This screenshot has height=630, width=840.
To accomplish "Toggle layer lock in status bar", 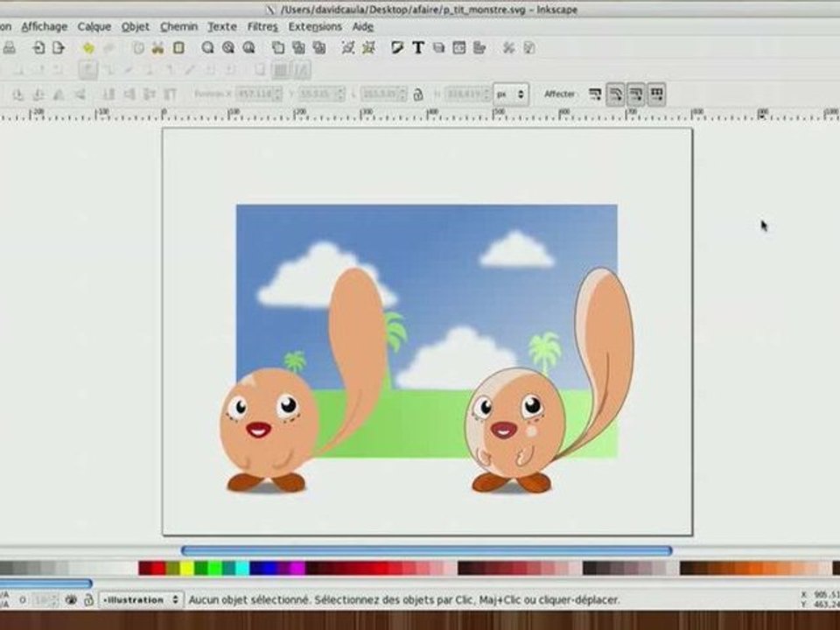I will pyautogui.click(x=88, y=600).
